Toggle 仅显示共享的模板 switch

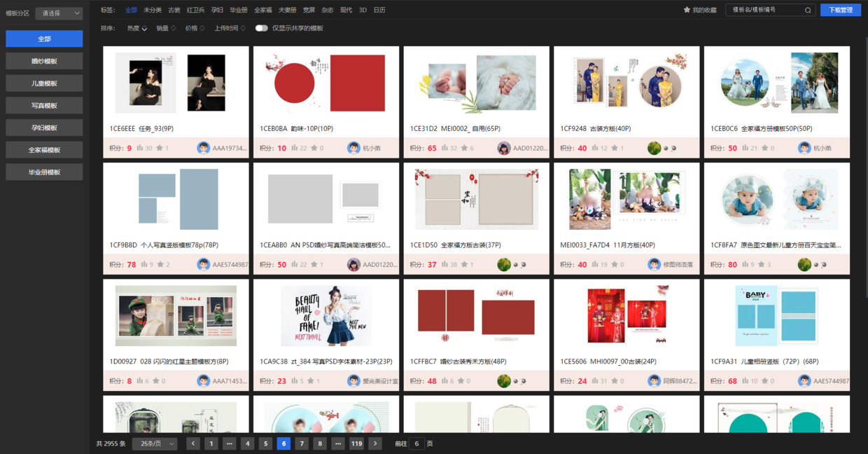pos(261,28)
